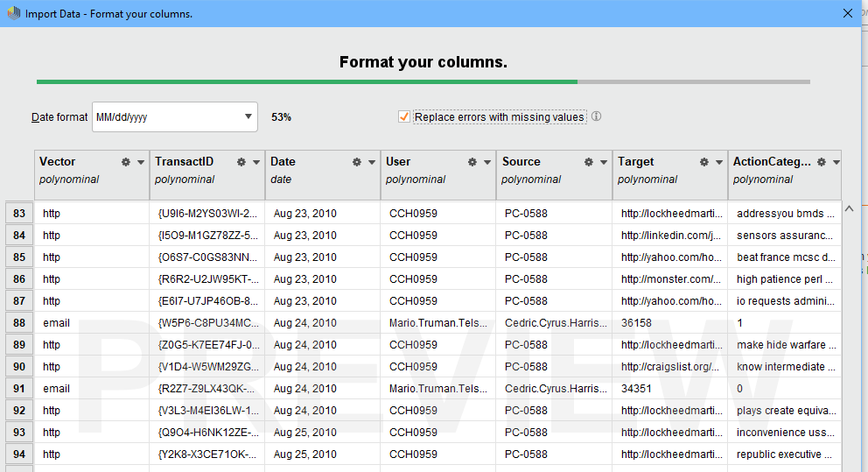
Task: Click the Source column header name
Action: pos(521,162)
